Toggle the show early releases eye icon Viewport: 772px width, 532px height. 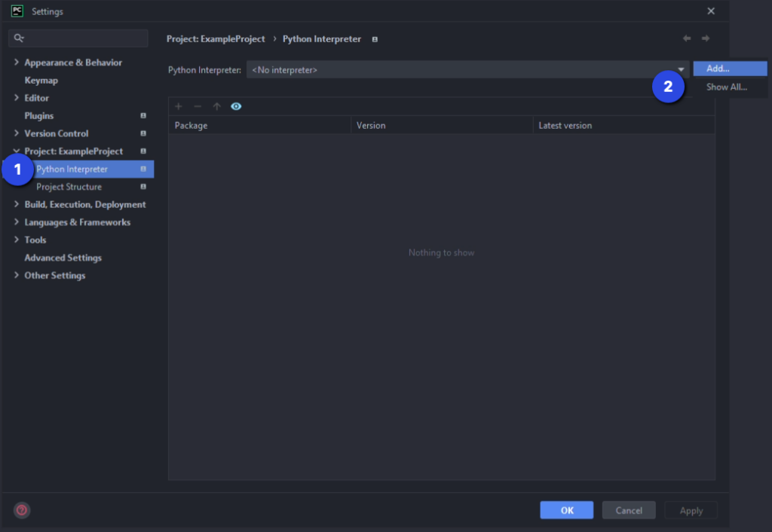click(236, 106)
